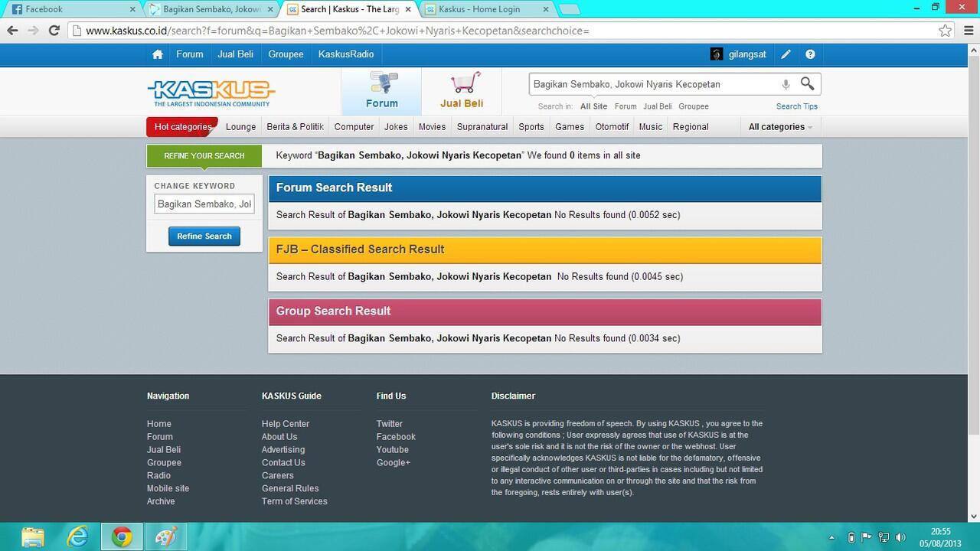This screenshot has height=551, width=980.
Task: Click the network tray icon
Action: pos(884,537)
